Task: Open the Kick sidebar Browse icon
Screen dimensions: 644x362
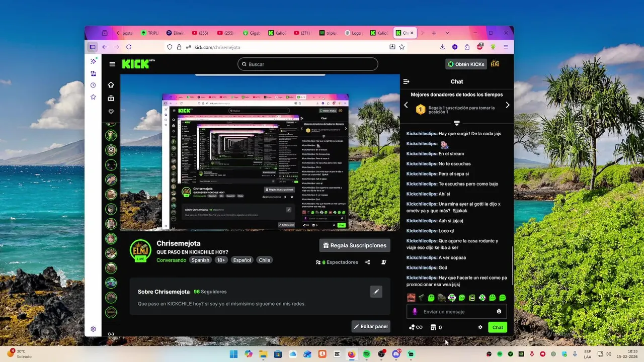Action: [111, 99]
